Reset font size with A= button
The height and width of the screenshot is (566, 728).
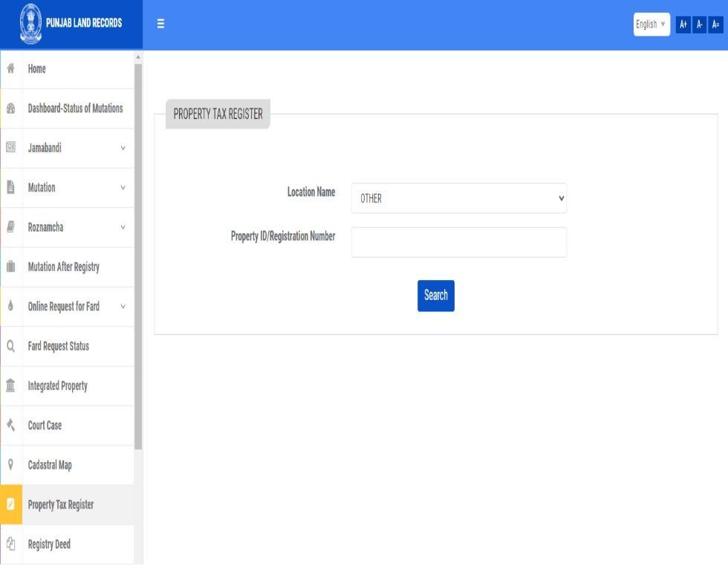tap(715, 25)
